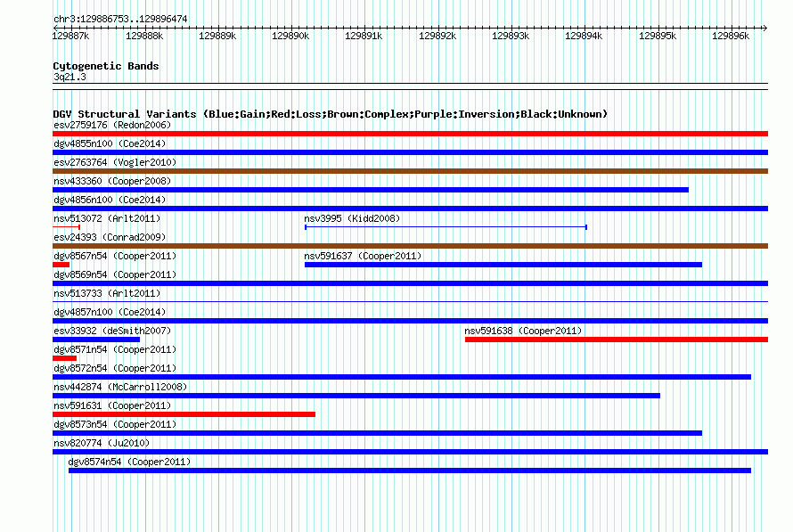
Task: Open the nsv442874 (McCarroll2008) label
Action: (120, 387)
